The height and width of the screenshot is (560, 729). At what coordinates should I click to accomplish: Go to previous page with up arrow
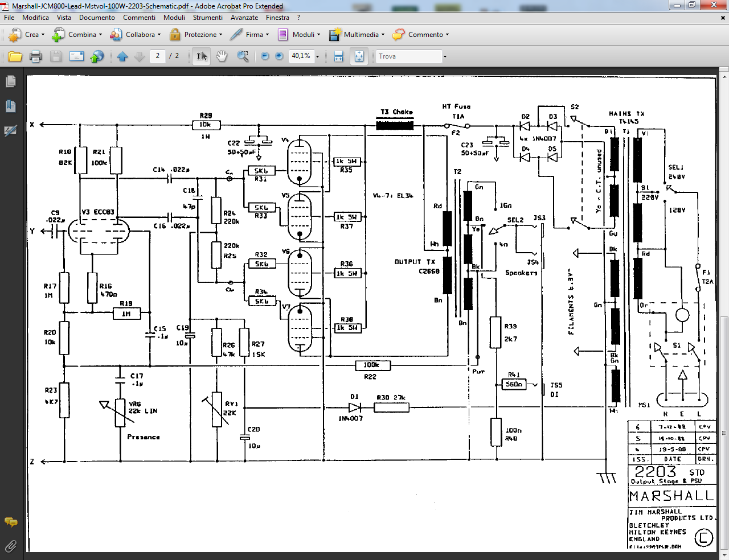pyautogui.click(x=122, y=56)
